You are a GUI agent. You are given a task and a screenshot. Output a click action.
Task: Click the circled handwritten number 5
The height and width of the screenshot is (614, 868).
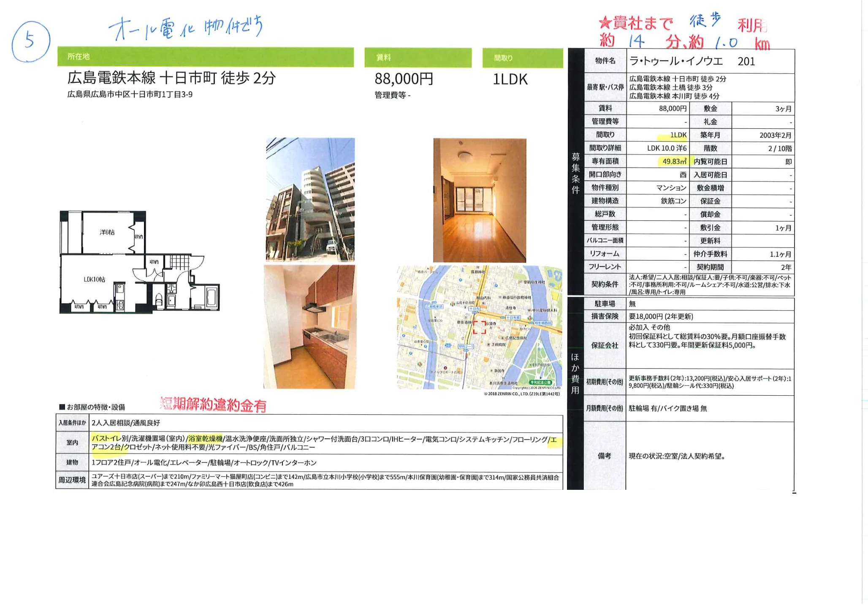click(x=30, y=41)
